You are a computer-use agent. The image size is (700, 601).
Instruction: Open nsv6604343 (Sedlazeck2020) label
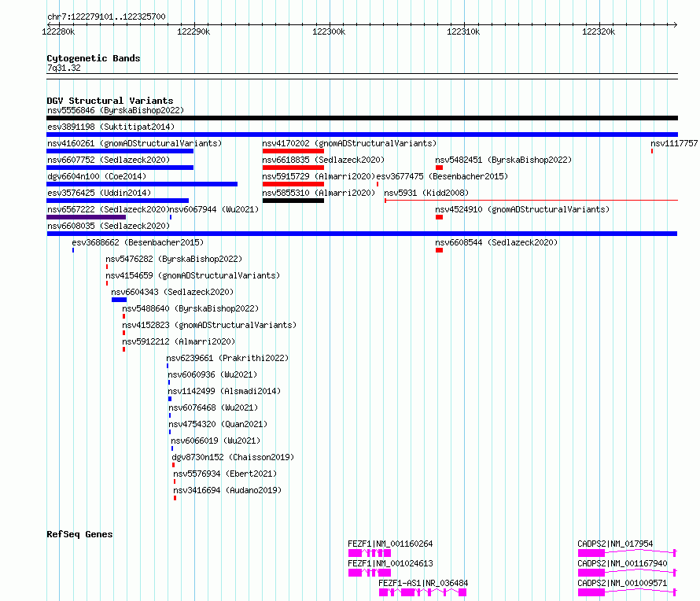[172, 292]
